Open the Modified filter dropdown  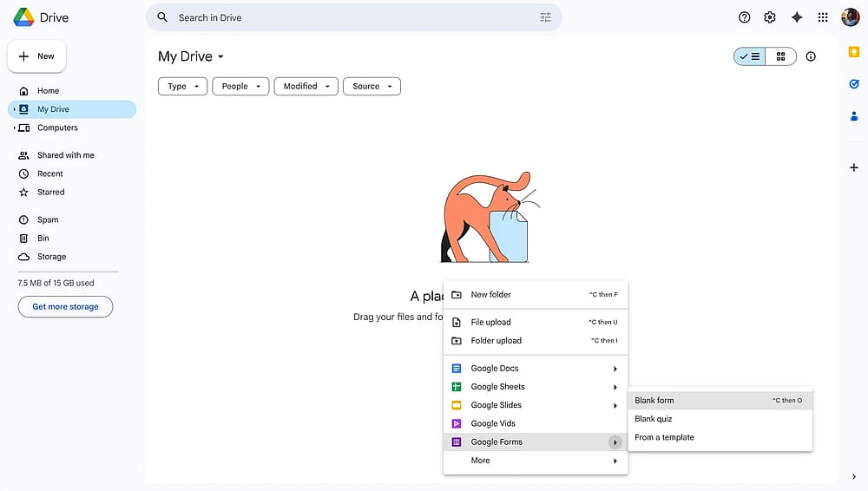306,87
